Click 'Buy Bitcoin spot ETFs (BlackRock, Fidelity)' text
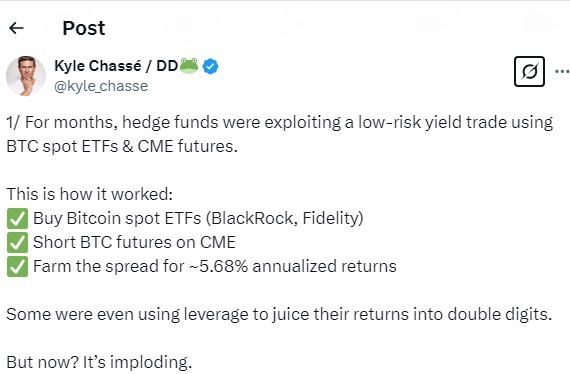This screenshot has width=570, height=374. (x=198, y=218)
